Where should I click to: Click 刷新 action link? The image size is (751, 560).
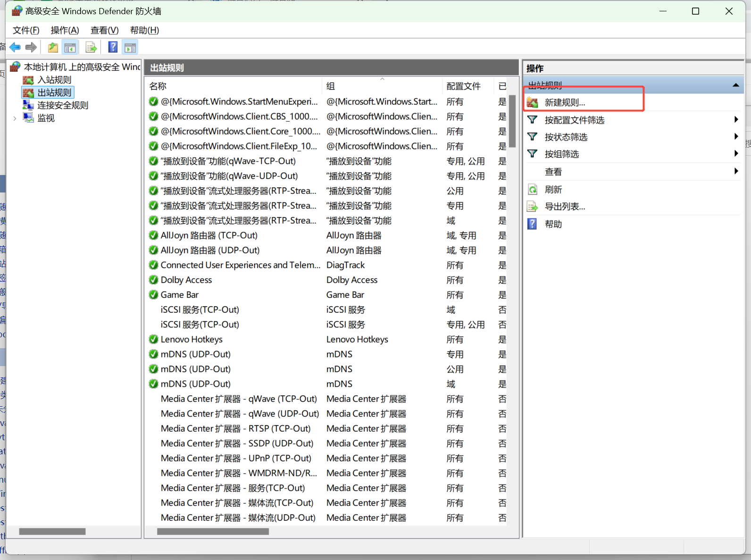click(553, 190)
